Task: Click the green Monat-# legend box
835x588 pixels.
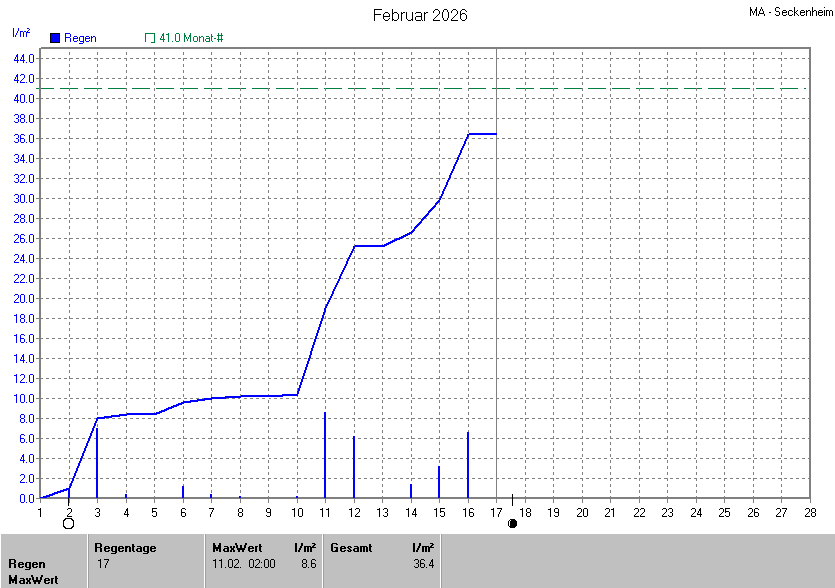Action: pos(150,38)
